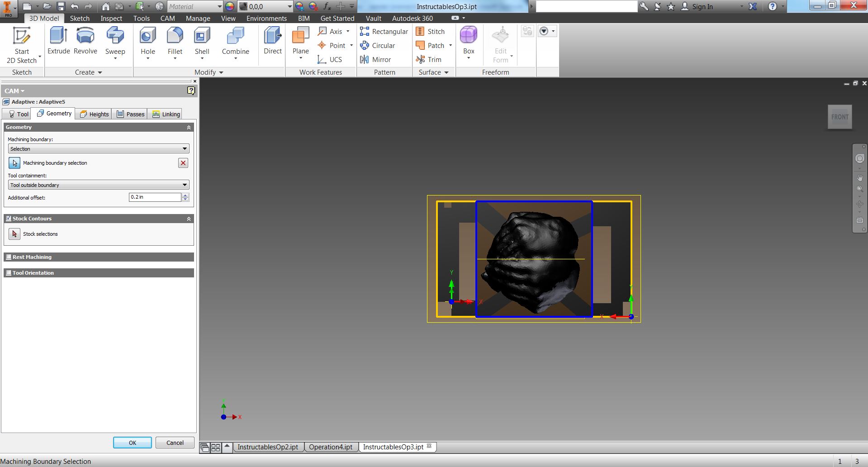Switch to the Linking tab

pos(166,114)
